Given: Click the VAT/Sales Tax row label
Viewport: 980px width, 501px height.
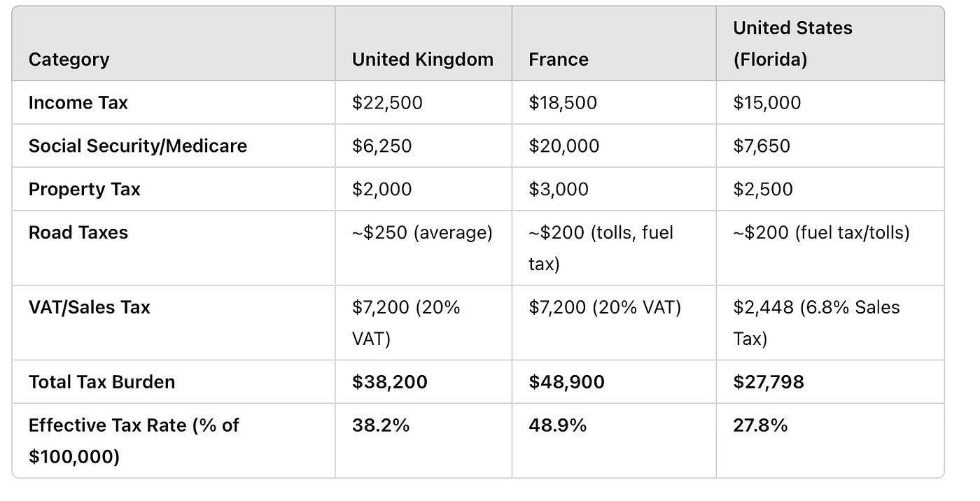Looking at the screenshot, I should coord(89,308).
